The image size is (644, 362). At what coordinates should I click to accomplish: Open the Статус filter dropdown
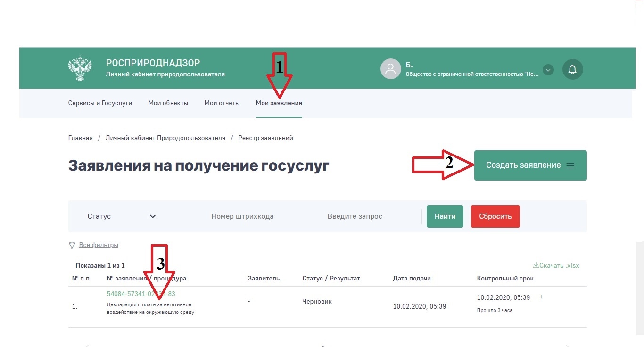pos(121,216)
